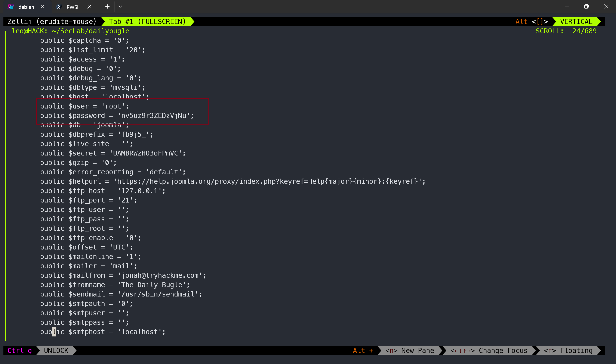616x364 pixels.
Task: Click the $mailonline = '1' line
Action: point(91,257)
